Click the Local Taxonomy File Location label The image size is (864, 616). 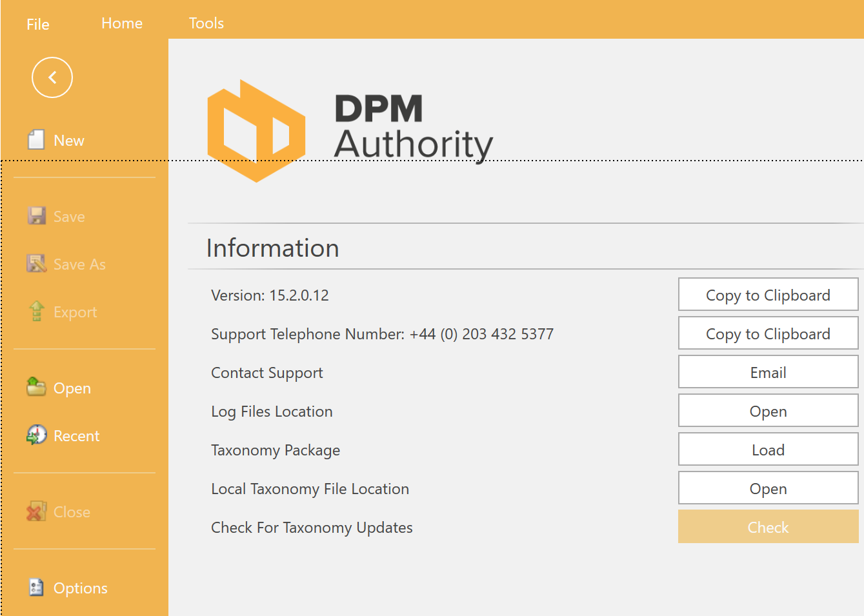click(x=310, y=489)
